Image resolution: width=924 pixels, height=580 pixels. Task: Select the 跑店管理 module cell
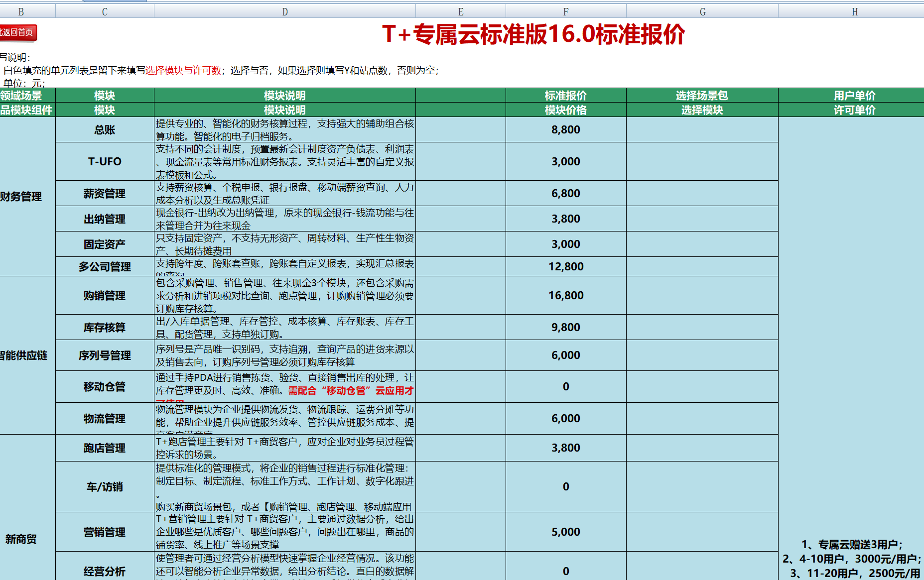105,448
